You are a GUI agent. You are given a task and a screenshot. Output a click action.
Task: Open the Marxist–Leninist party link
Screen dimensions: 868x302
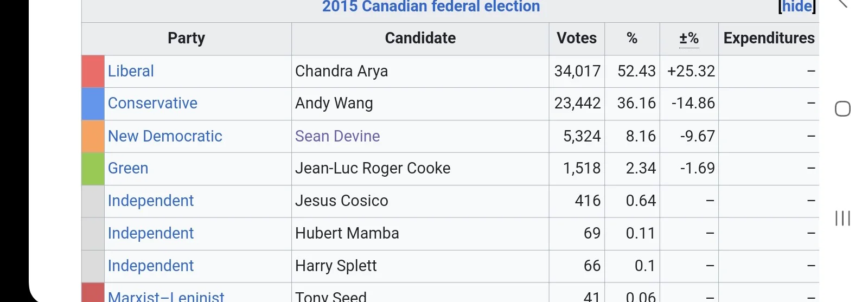click(166, 296)
